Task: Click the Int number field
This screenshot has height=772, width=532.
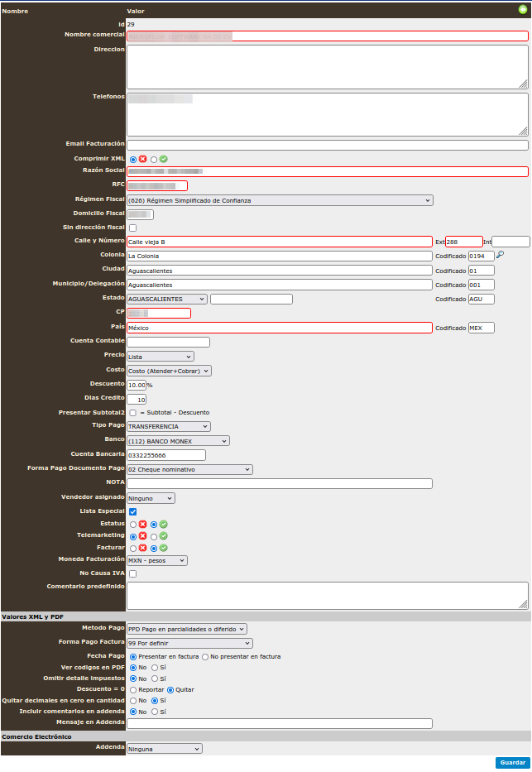Action: click(510, 242)
